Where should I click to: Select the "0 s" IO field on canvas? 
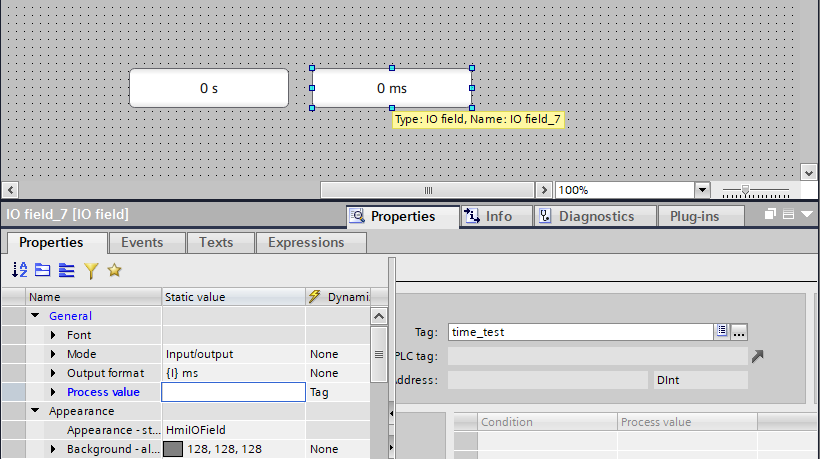click(209, 88)
